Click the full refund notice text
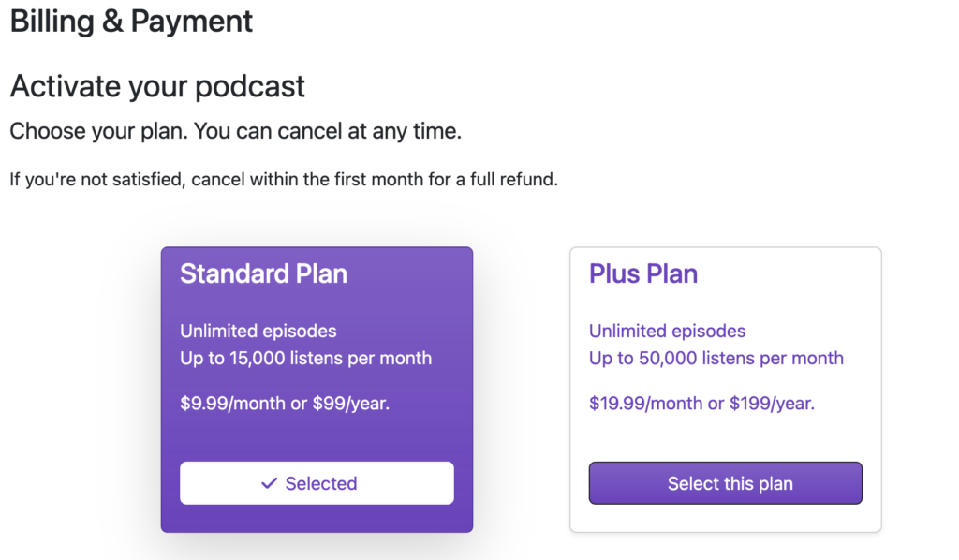959x560 pixels. 283,179
